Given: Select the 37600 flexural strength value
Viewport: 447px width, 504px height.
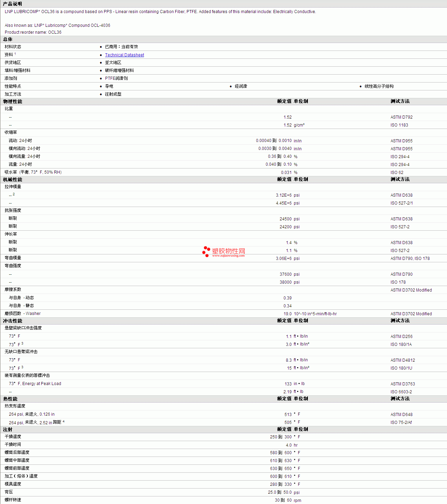Looking at the screenshot, I should pyautogui.click(x=286, y=274).
